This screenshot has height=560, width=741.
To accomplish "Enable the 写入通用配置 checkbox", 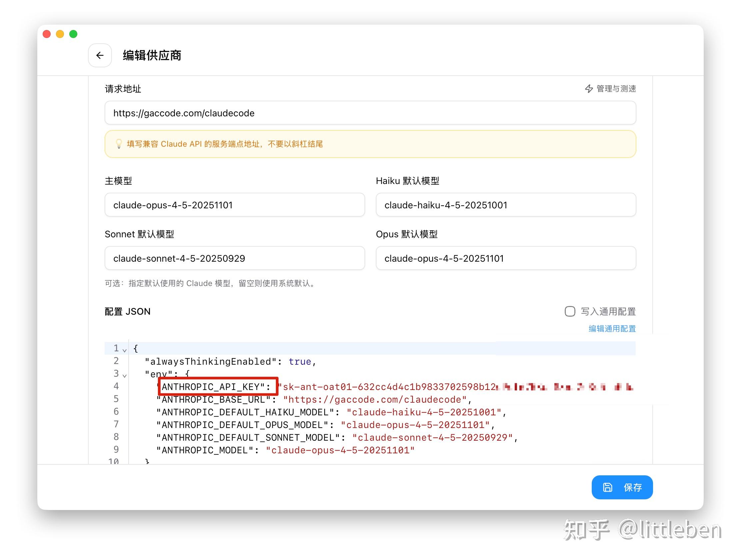I will (x=570, y=311).
